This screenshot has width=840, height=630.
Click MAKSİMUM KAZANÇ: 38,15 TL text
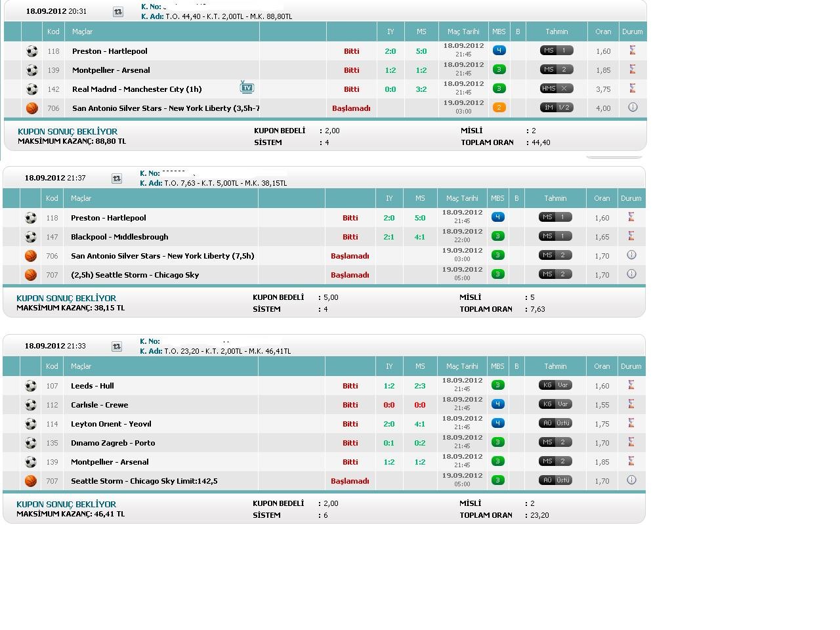click(x=70, y=308)
